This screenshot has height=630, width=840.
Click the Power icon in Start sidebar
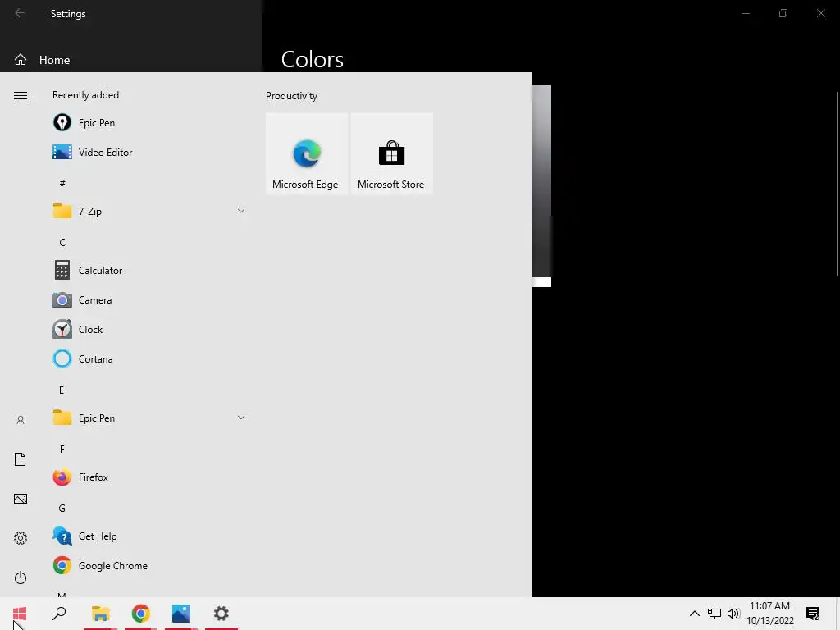click(21, 577)
